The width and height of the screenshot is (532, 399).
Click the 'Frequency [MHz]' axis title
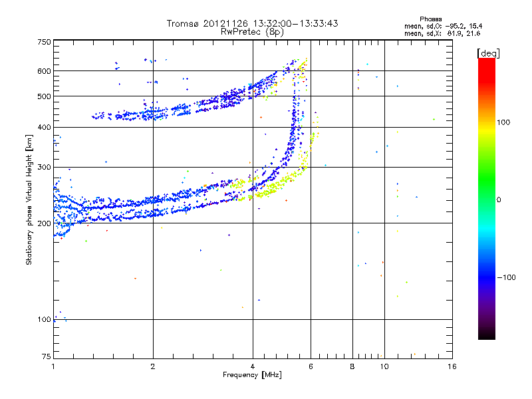[x=252, y=375]
